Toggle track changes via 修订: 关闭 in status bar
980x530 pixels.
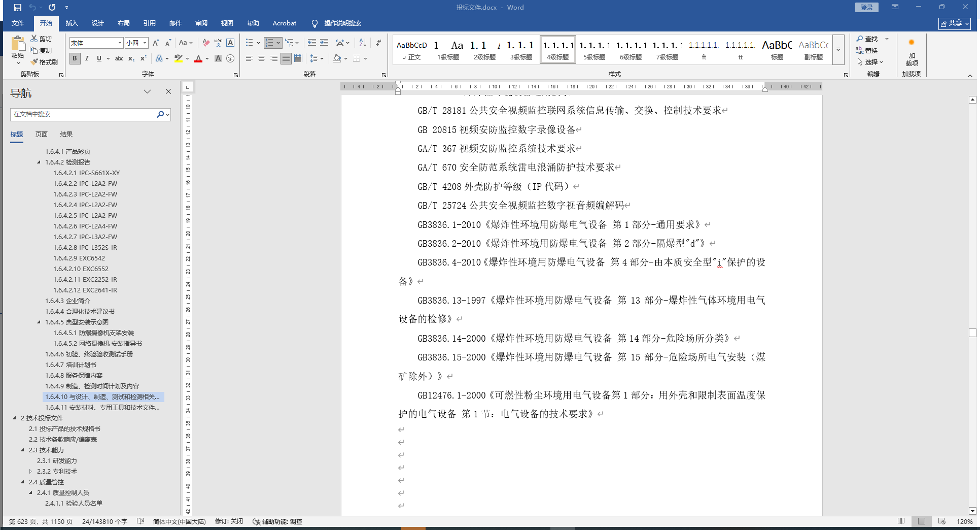click(229, 521)
